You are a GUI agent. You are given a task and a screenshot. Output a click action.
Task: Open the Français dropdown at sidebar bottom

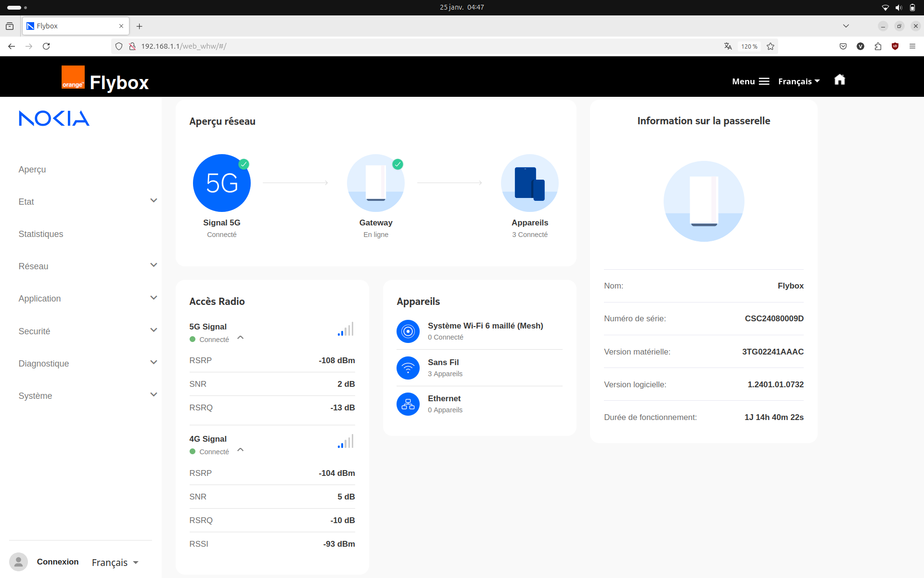[115, 562]
